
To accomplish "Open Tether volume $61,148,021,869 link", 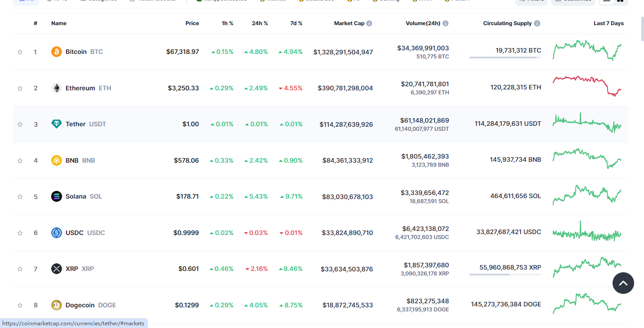I will 424,120.
